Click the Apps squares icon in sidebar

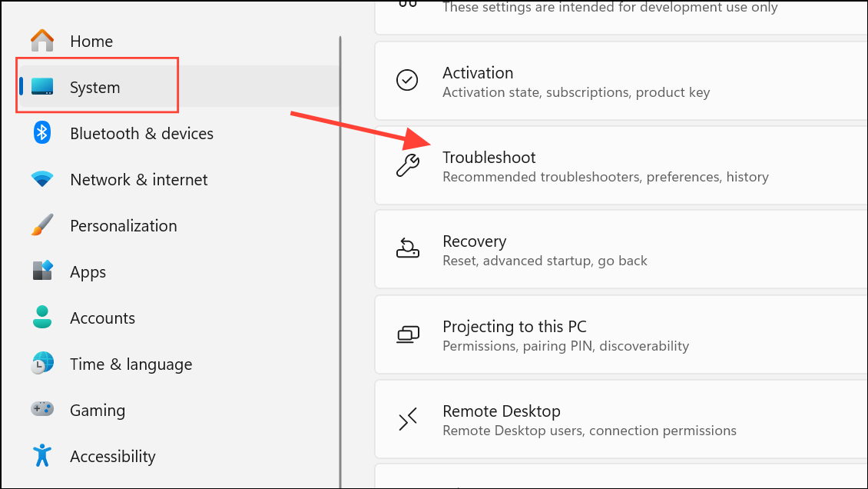click(x=41, y=271)
